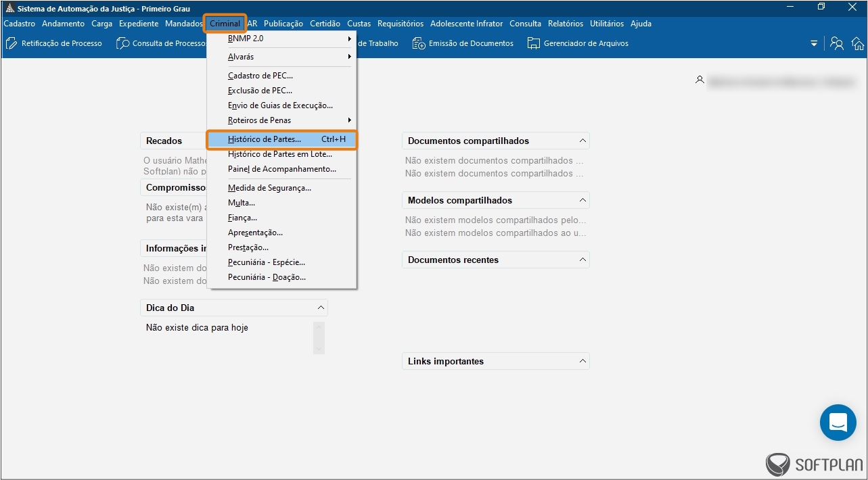Click the Retificação de Processo toolbar icon
This screenshot has width=868, height=480.
tap(12, 43)
